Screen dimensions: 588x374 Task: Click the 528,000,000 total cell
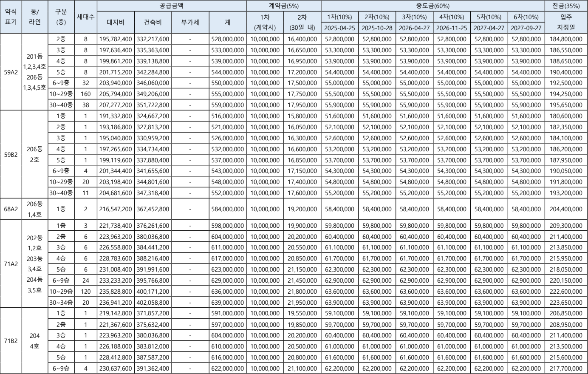click(x=228, y=39)
